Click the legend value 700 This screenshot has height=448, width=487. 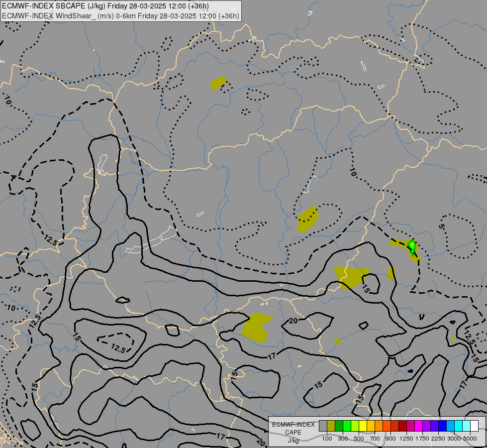[x=375, y=439]
